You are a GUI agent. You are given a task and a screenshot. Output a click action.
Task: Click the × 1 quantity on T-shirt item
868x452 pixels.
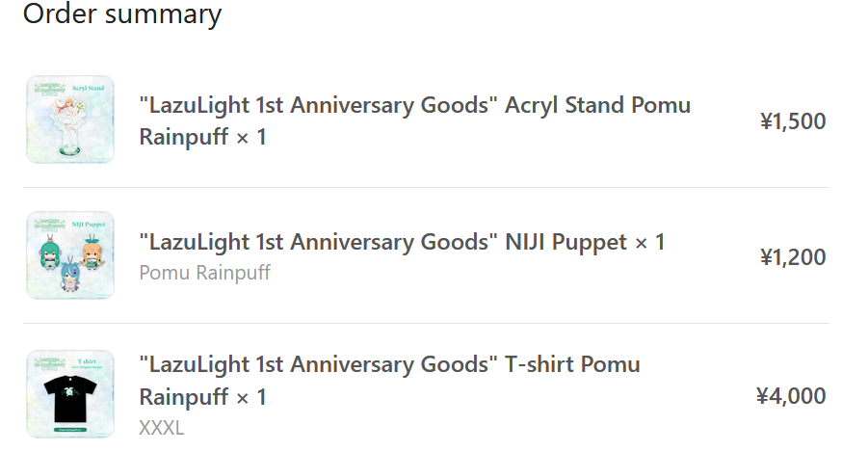(251, 397)
